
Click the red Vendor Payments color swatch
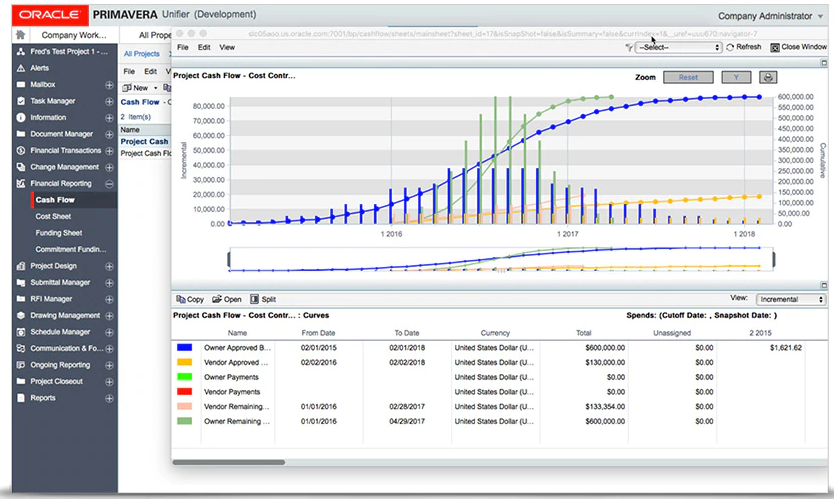coord(185,392)
